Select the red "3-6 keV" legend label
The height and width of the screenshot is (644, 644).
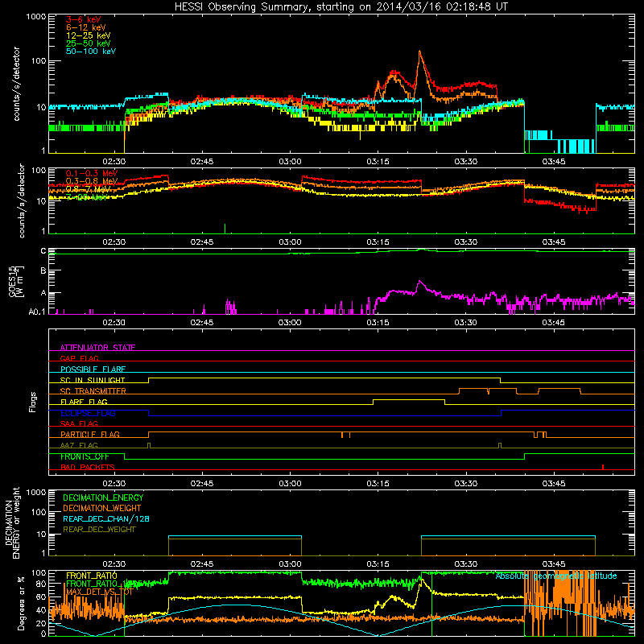(x=84, y=19)
